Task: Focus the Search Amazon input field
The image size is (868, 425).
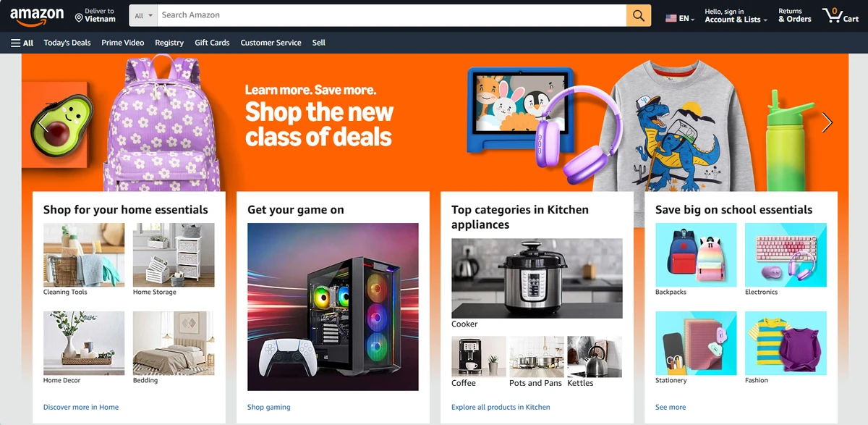Action: coord(392,15)
